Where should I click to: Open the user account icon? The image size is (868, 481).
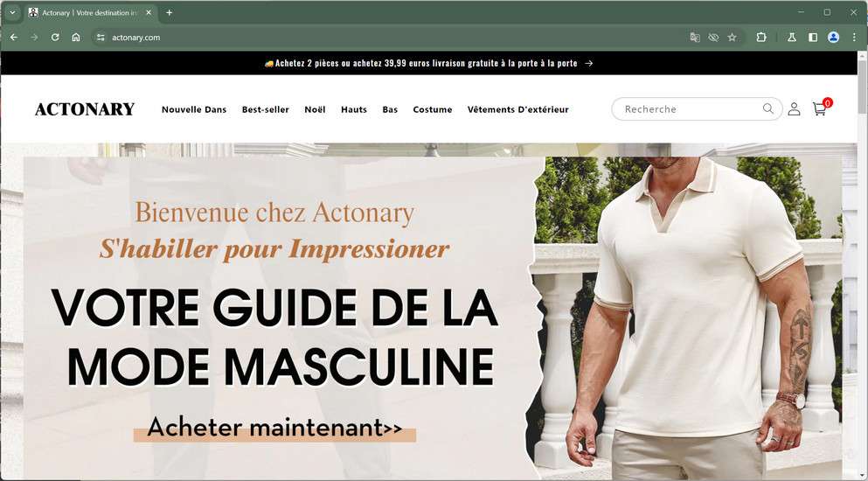point(794,109)
